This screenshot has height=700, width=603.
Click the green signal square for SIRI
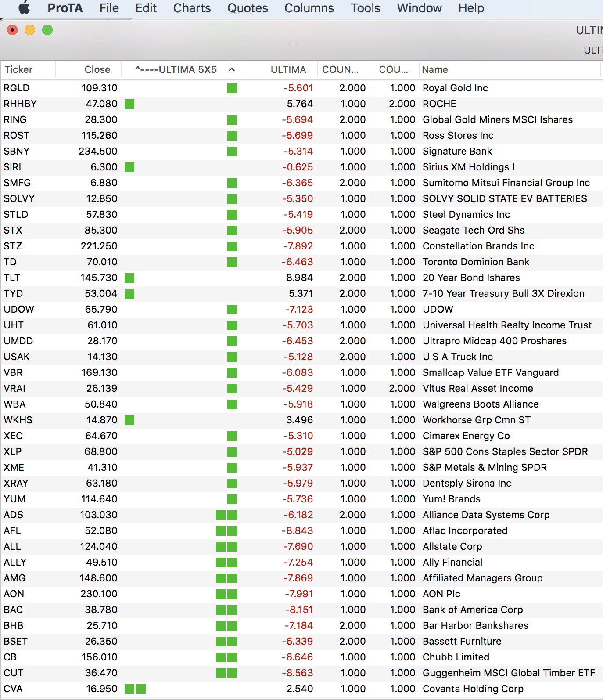pyautogui.click(x=129, y=167)
